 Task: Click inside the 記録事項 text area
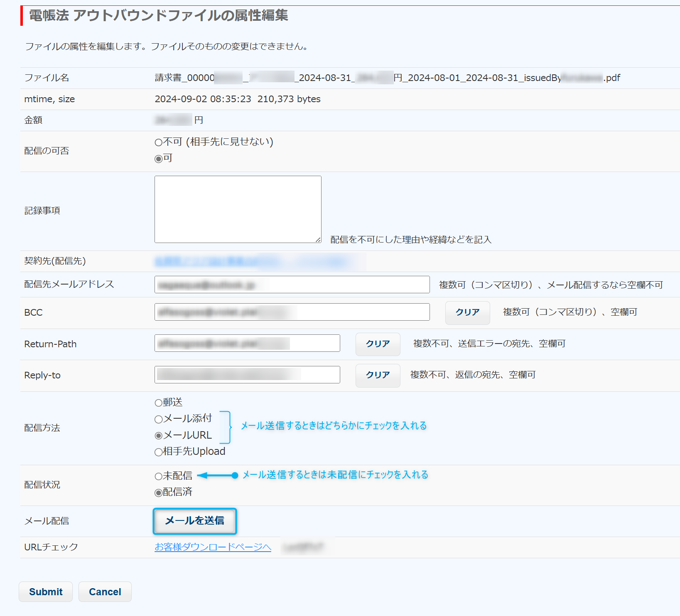coord(238,209)
